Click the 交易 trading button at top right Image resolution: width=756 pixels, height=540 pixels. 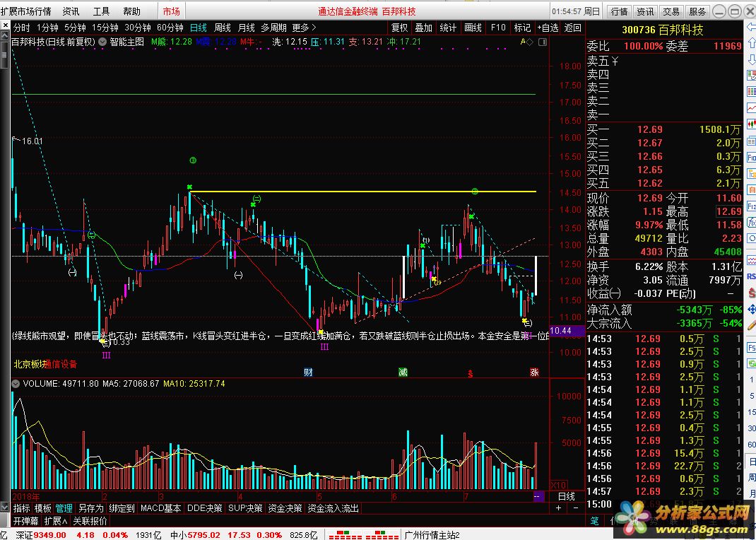coord(671,11)
